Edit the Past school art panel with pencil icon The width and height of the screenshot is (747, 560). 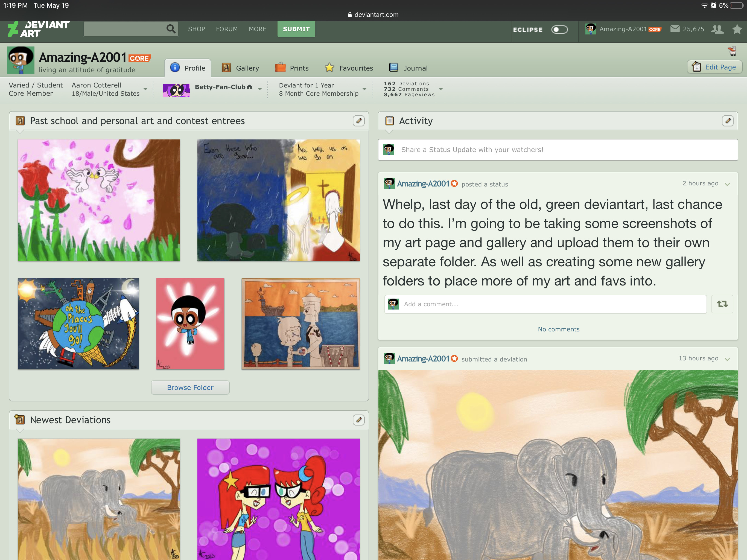coord(359,121)
